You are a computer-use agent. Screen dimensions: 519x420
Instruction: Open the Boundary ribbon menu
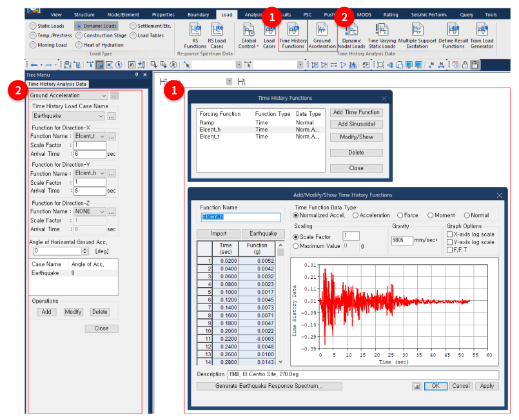198,14
